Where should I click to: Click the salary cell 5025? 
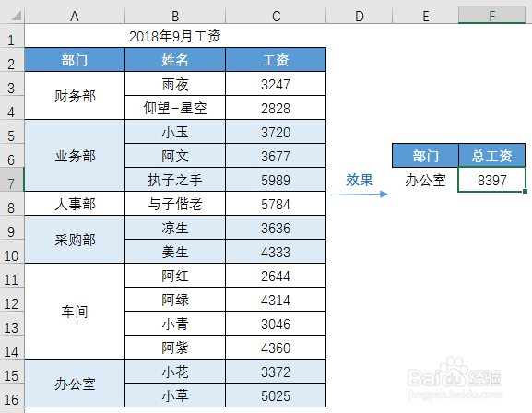tap(276, 395)
